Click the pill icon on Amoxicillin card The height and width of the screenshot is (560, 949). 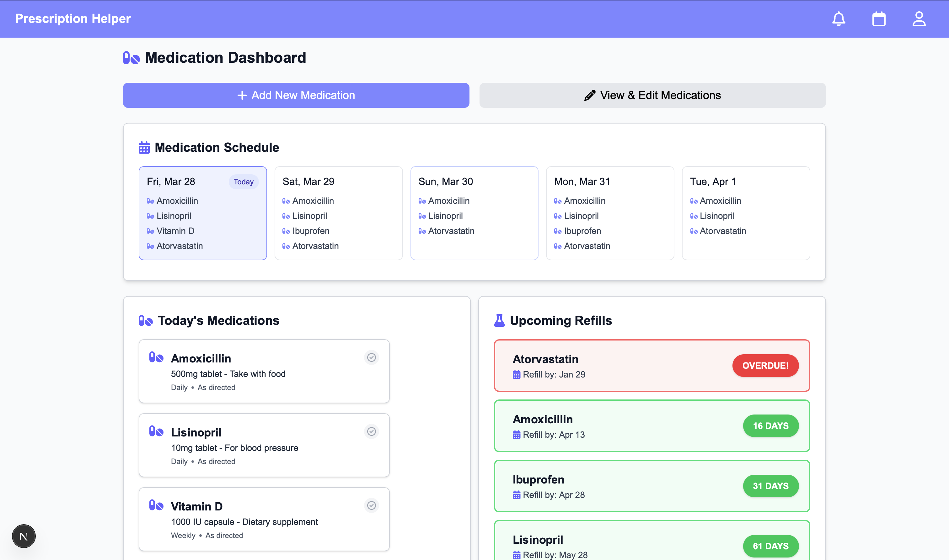(156, 357)
